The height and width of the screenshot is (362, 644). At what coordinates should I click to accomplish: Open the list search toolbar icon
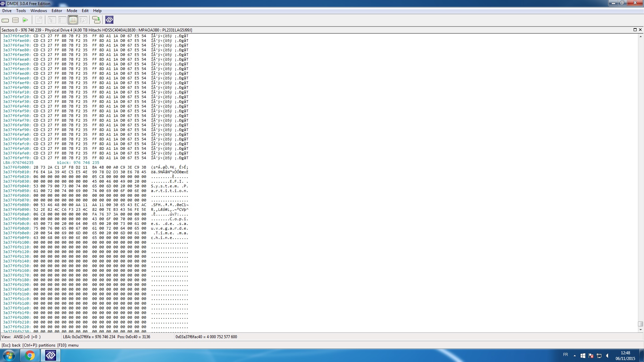click(x=83, y=20)
